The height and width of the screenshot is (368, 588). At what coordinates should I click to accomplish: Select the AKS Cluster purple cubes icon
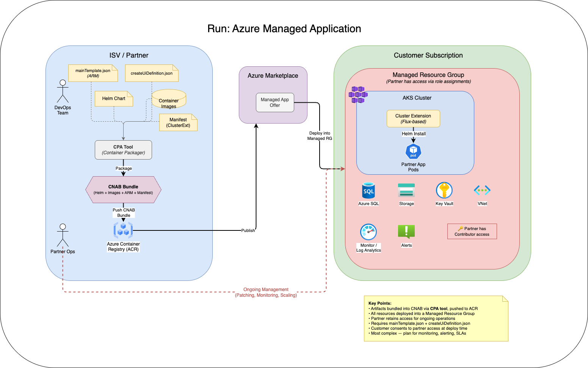[358, 95]
